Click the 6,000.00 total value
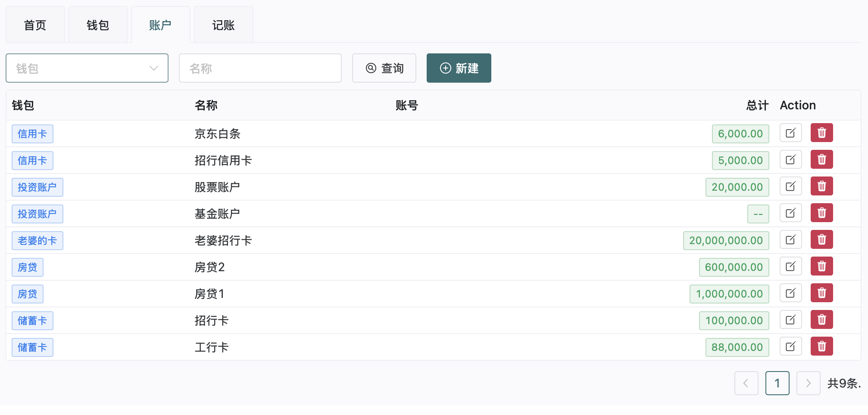The width and height of the screenshot is (868, 415). point(740,134)
